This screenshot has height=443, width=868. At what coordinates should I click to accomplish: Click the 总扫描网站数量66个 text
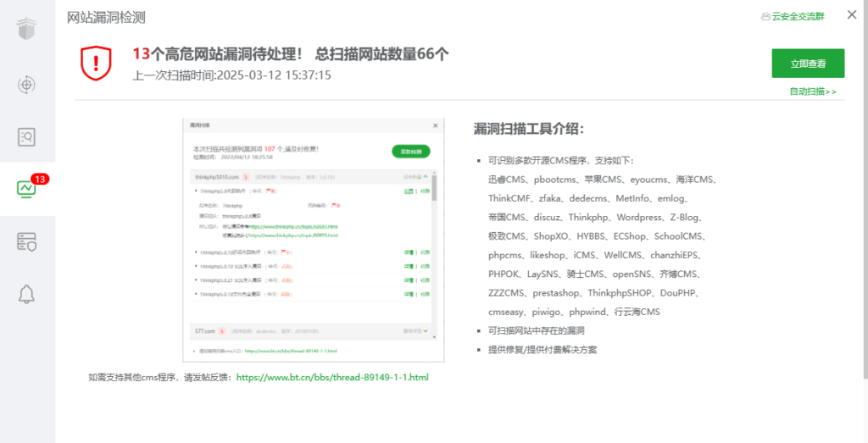(x=382, y=54)
